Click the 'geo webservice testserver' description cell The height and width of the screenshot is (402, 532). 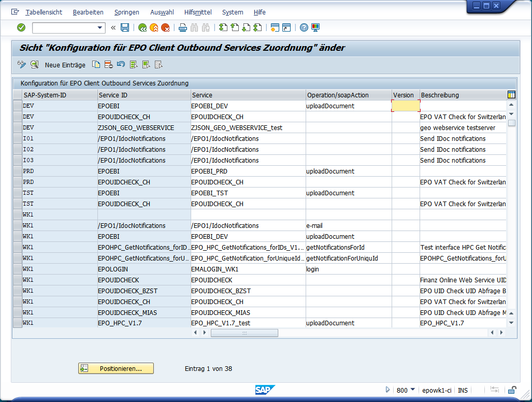coord(463,127)
